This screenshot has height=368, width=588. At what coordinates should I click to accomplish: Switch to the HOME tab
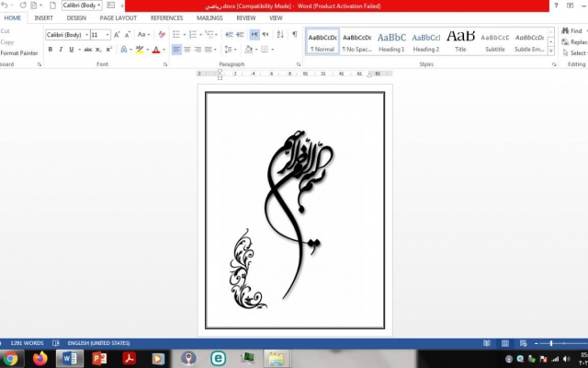[x=12, y=18]
